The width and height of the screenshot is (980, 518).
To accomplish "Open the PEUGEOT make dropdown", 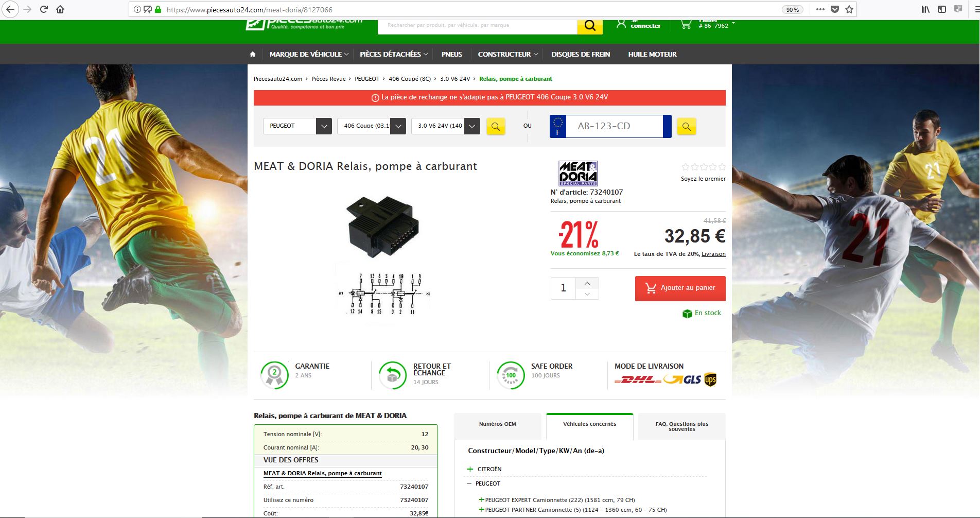I will click(x=297, y=126).
